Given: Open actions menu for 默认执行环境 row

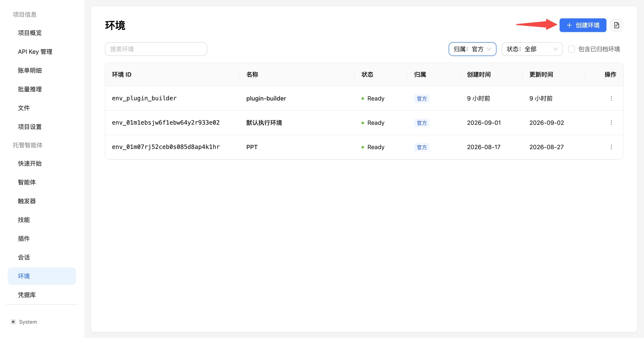Looking at the screenshot, I should [611, 123].
